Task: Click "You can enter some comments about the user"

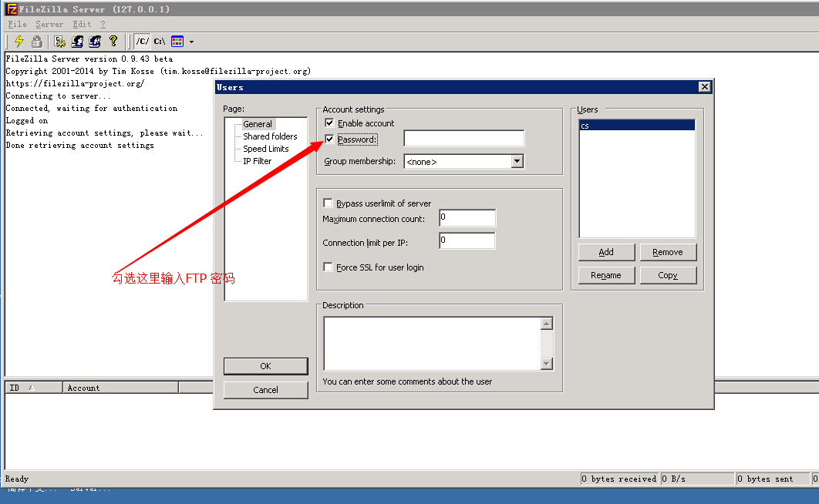Action: point(407,381)
